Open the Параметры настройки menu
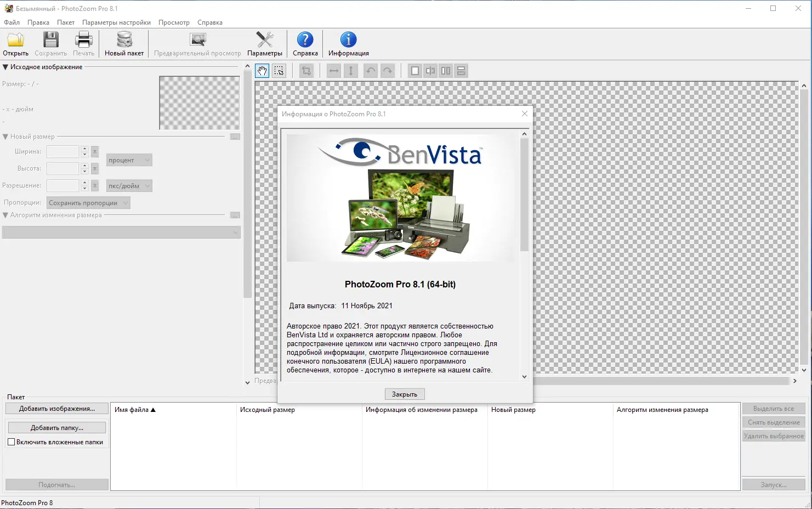812x509 pixels. coord(116,22)
